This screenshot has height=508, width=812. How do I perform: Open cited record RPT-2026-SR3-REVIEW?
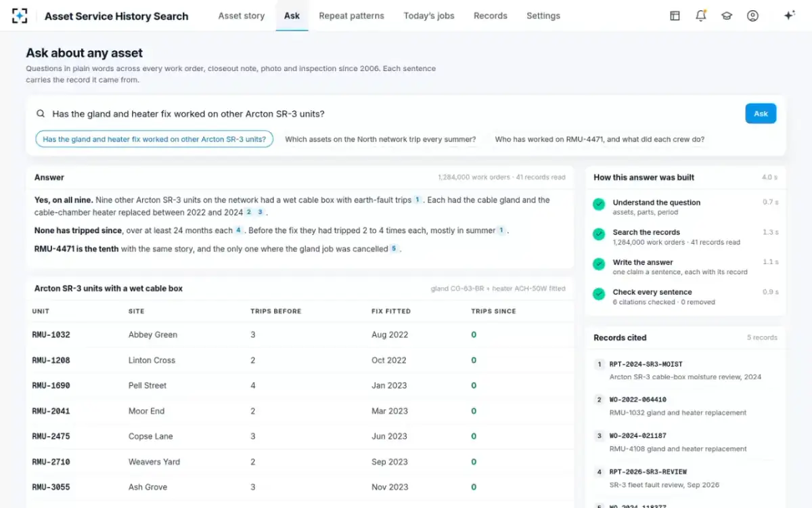coord(685,478)
